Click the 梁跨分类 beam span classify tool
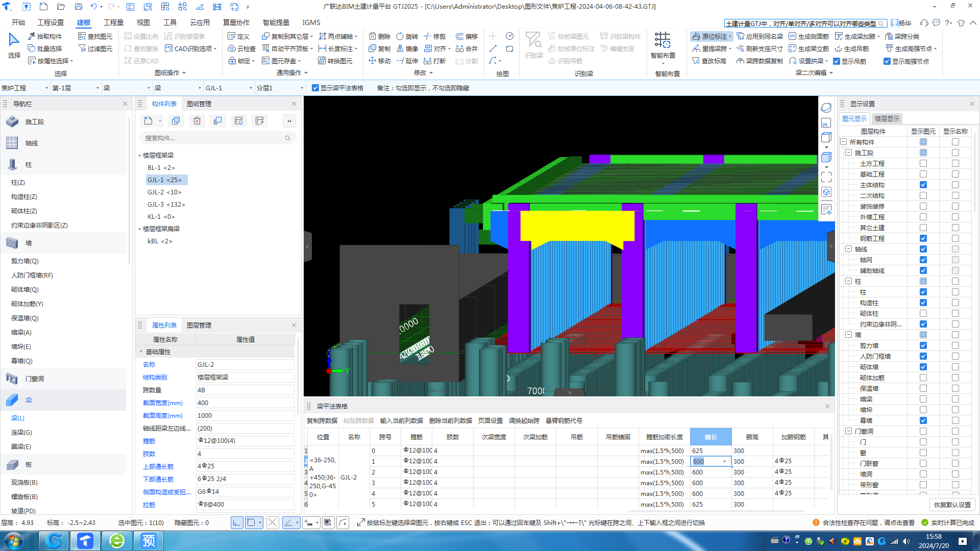This screenshot has width=980, height=551. pos(902,36)
